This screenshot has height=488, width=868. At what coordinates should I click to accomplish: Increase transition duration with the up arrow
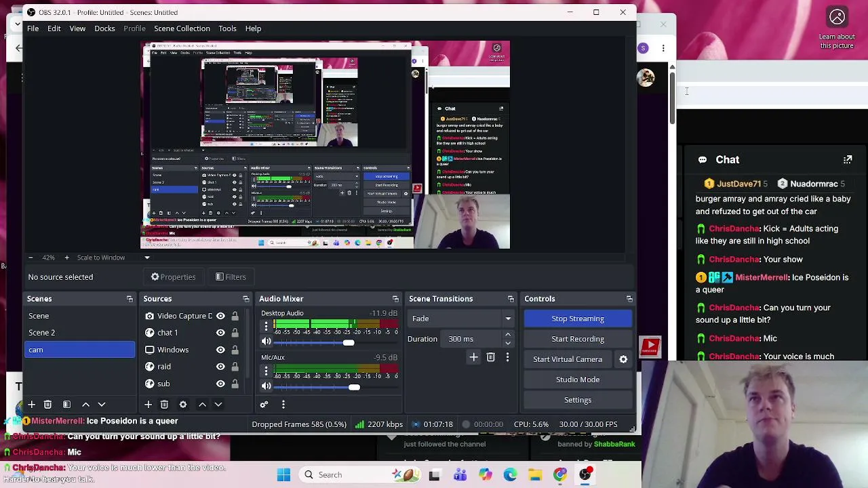tap(507, 335)
